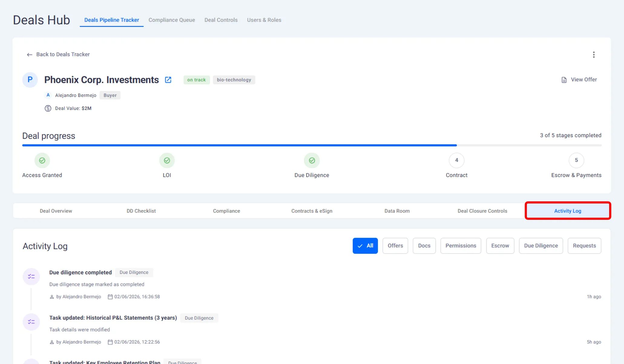Screen dimensions: 624x364
Task: Click the Access Granted checkmark stage icon
Action: click(42, 161)
